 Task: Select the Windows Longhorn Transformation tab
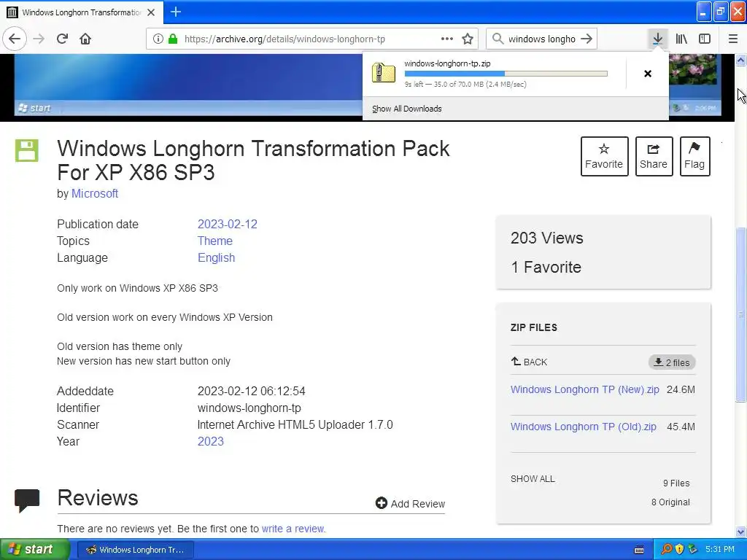[x=82, y=12]
